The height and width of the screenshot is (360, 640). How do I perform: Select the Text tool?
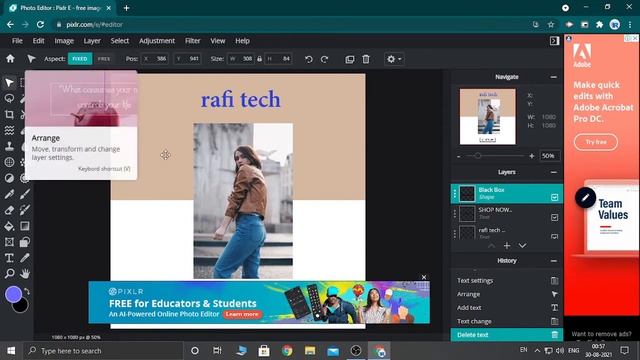(x=9, y=258)
